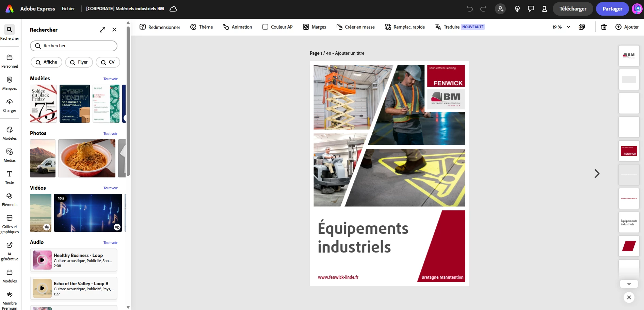Click the Télécharger button
The height and width of the screenshot is (310, 644).
573,9
